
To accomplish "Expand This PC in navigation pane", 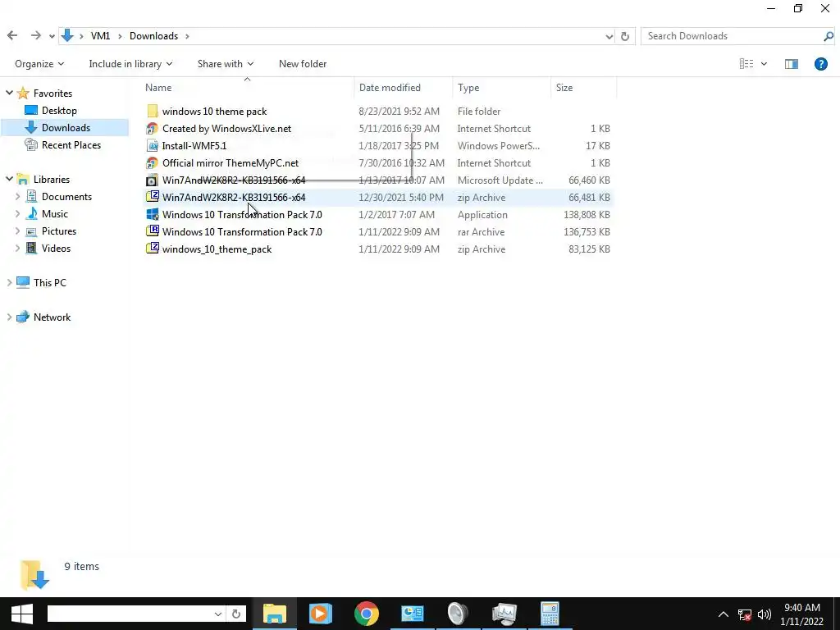I will tap(9, 282).
